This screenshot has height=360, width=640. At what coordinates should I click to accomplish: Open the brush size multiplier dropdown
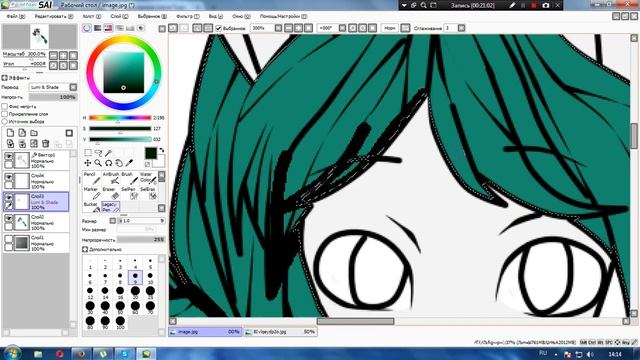113,221
